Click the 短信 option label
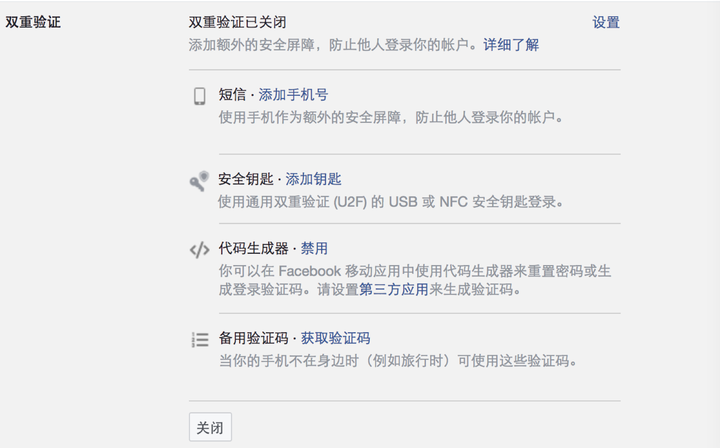This screenshot has width=720, height=448. tap(232, 95)
